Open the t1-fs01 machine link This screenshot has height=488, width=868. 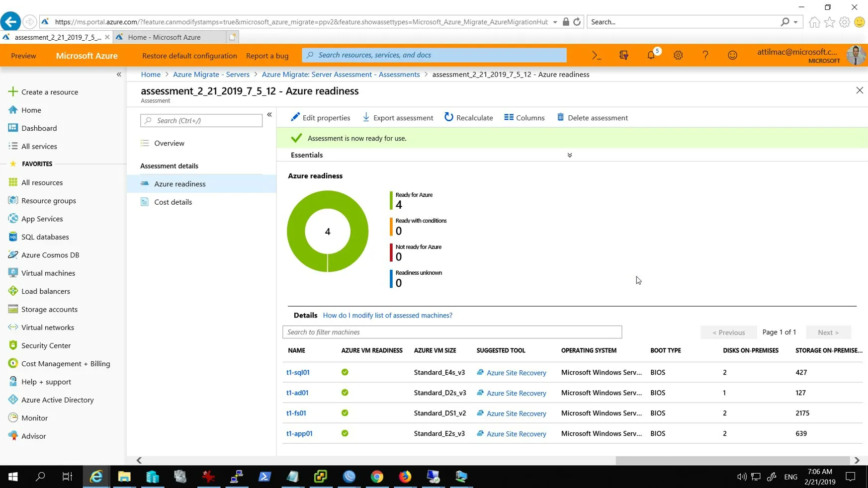(x=296, y=413)
